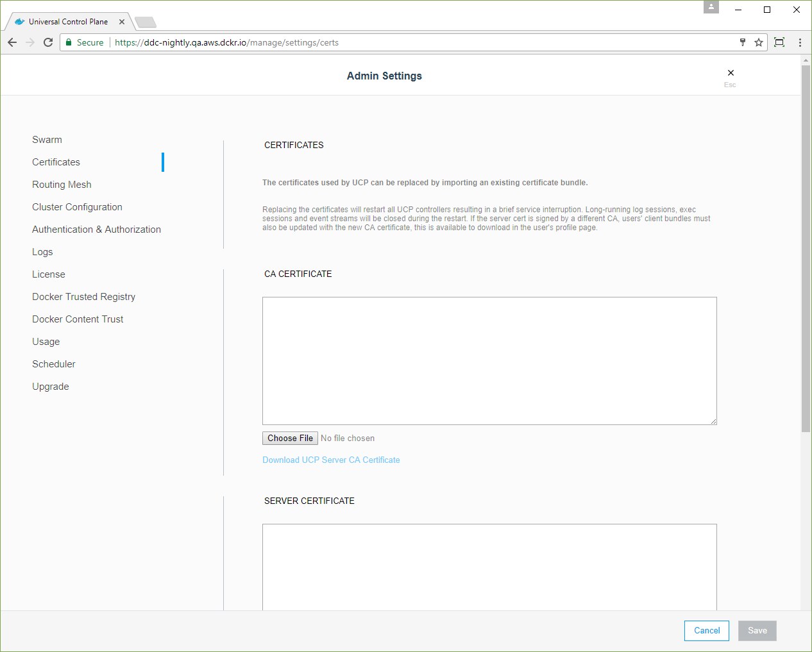Open Authentication & Authorization settings
The width and height of the screenshot is (812, 652).
(x=96, y=230)
